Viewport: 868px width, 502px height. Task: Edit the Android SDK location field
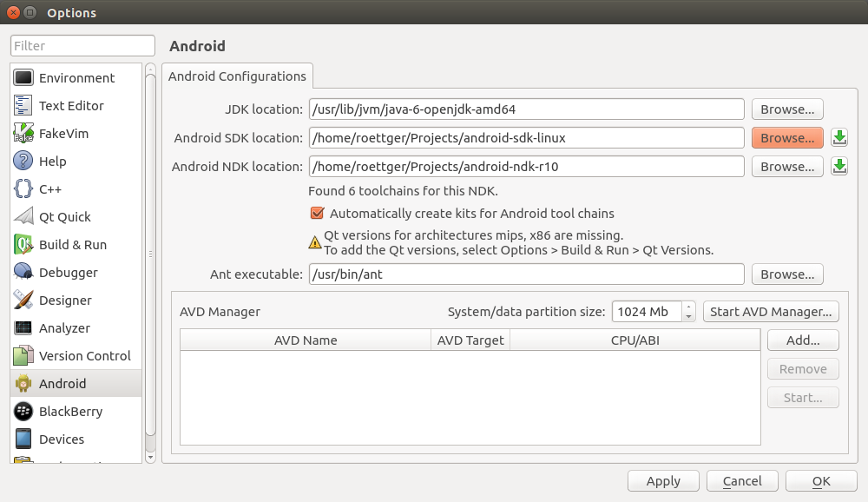pyautogui.click(x=527, y=138)
